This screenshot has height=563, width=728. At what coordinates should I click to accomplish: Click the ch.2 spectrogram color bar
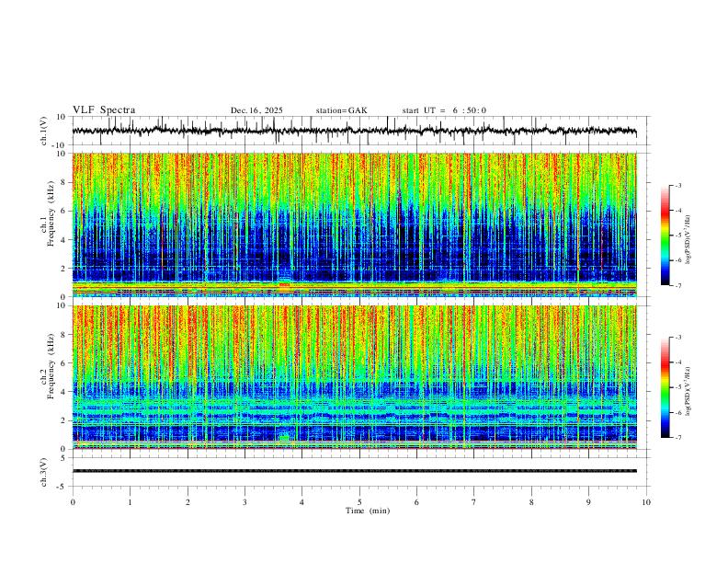coord(665,387)
